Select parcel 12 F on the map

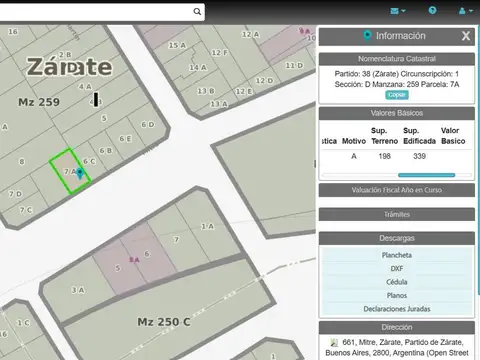click(x=220, y=53)
